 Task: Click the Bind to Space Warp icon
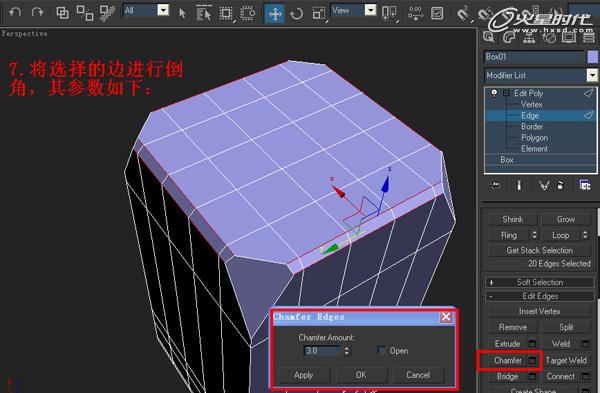(107, 13)
